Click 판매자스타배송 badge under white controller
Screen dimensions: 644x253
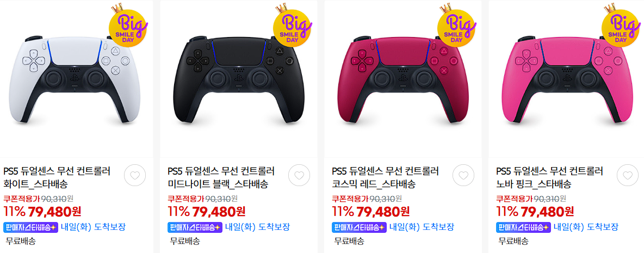pyautogui.click(x=31, y=227)
